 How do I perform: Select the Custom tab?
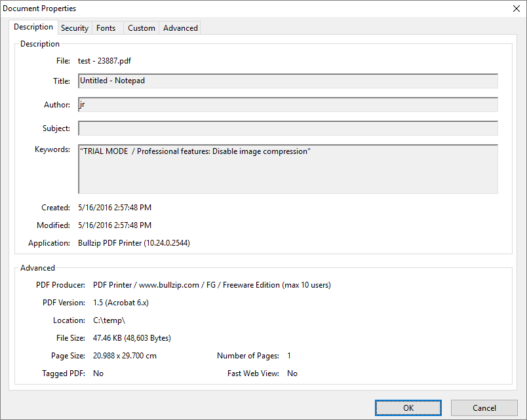(142, 28)
